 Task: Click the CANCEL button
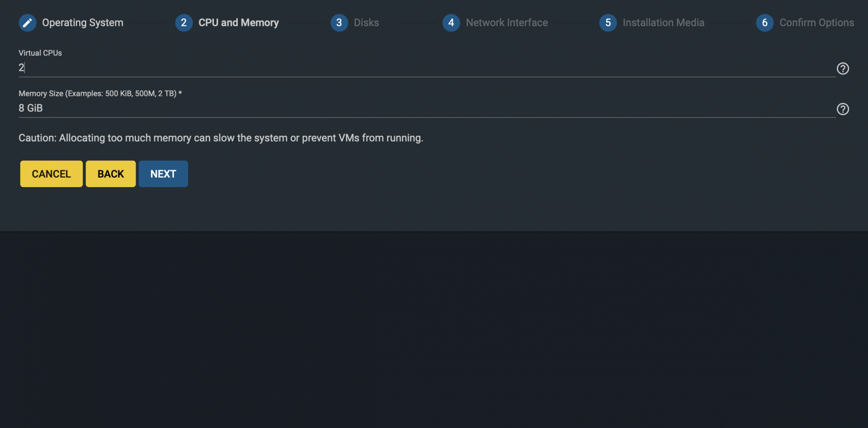click(52, 174)
